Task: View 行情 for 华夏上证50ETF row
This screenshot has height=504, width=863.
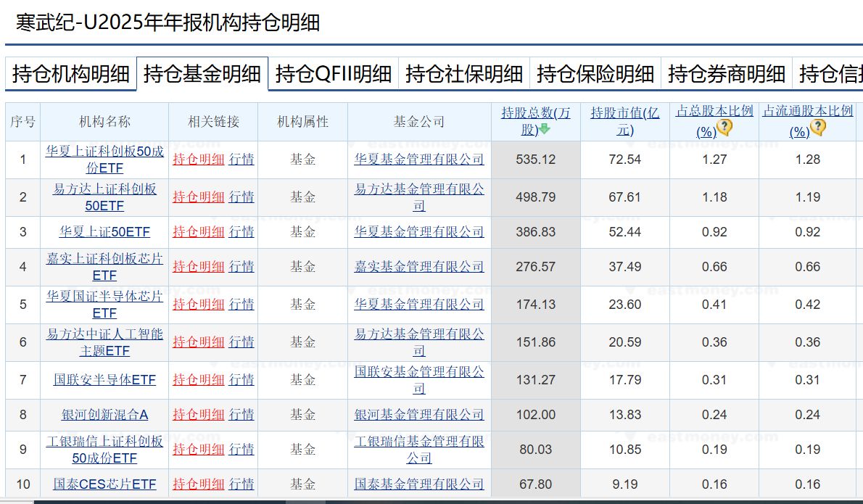Action: click(241, 232)
